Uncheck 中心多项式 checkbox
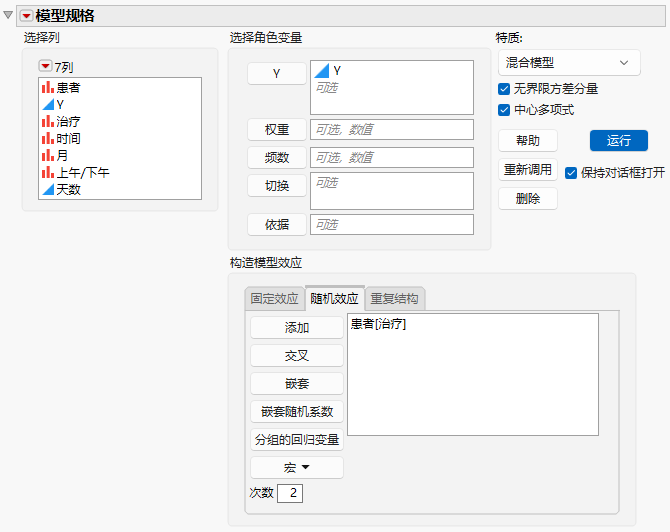 click(x=504, y=110)
